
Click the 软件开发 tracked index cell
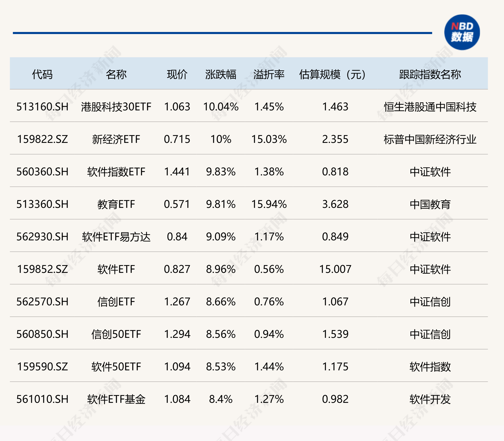[x=430, y=399]
